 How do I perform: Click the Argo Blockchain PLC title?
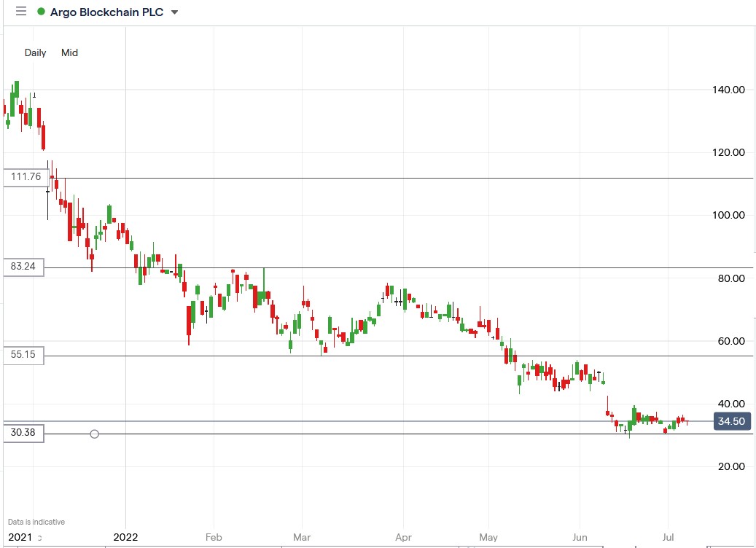tap(106, 12)
